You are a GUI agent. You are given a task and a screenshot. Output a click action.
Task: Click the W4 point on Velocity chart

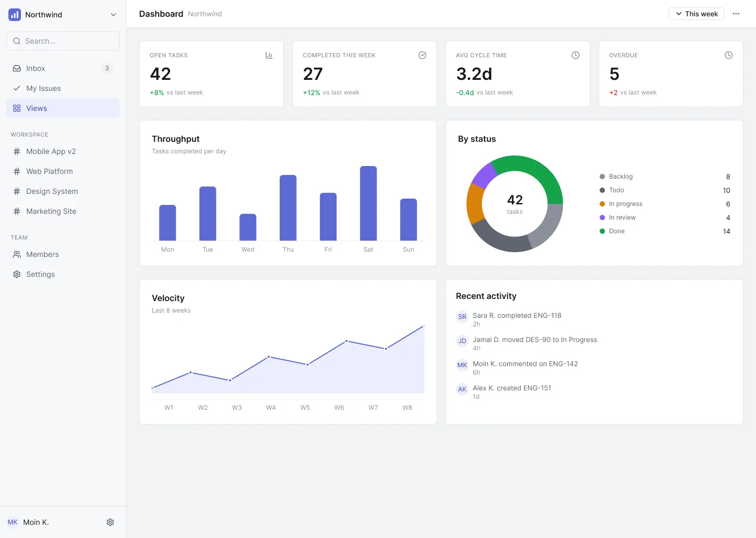click(x=269, y=357)
